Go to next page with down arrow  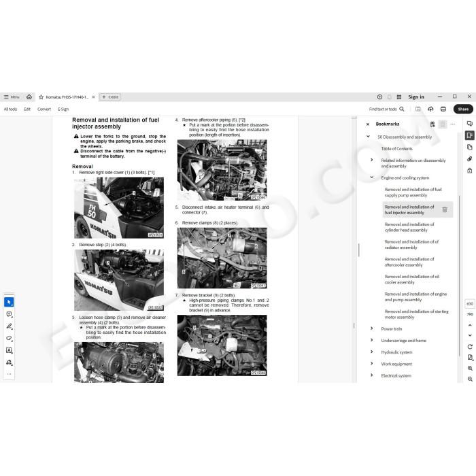click(x=470, y=335)
